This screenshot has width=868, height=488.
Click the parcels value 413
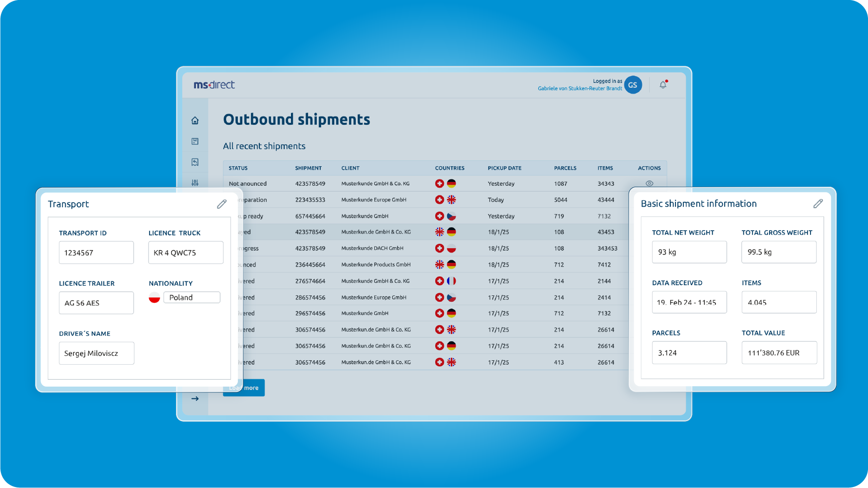[x=559, y=363]
